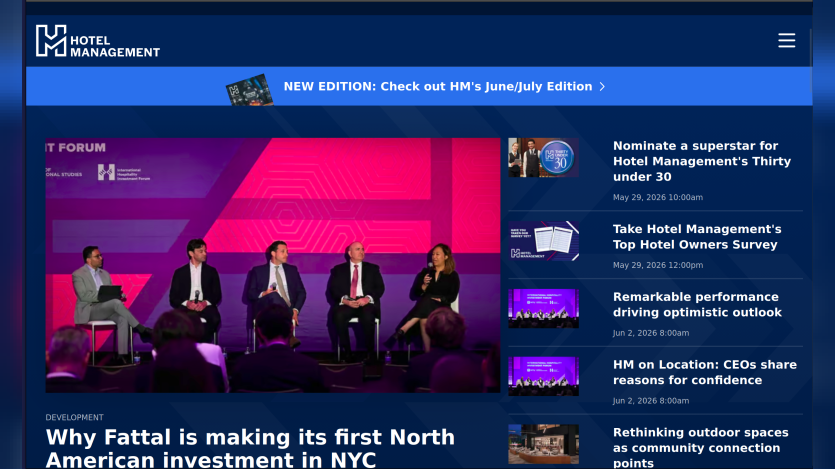835x469 pixels.
Task: Open Take Hotel Management's Top Hotel Owners Survey
Action: pyautogui.click(x=697, y=237)
